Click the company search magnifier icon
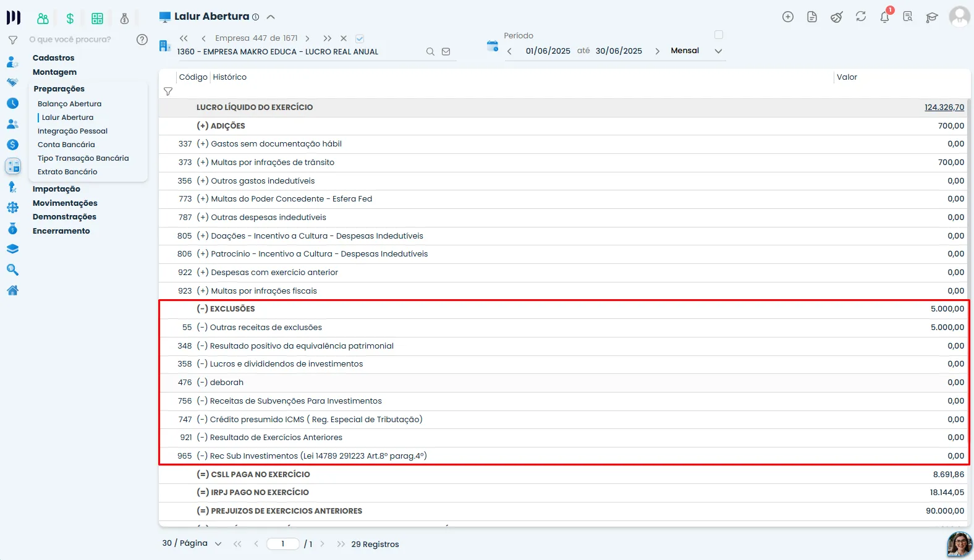Viewport: 974px width, 560px height. 430,52
